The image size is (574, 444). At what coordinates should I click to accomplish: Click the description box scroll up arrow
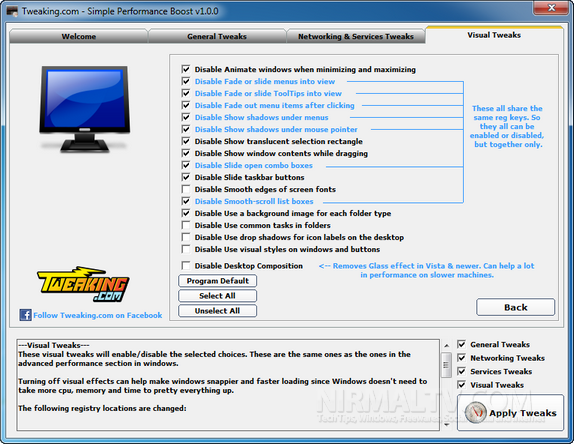click(446, 346)
